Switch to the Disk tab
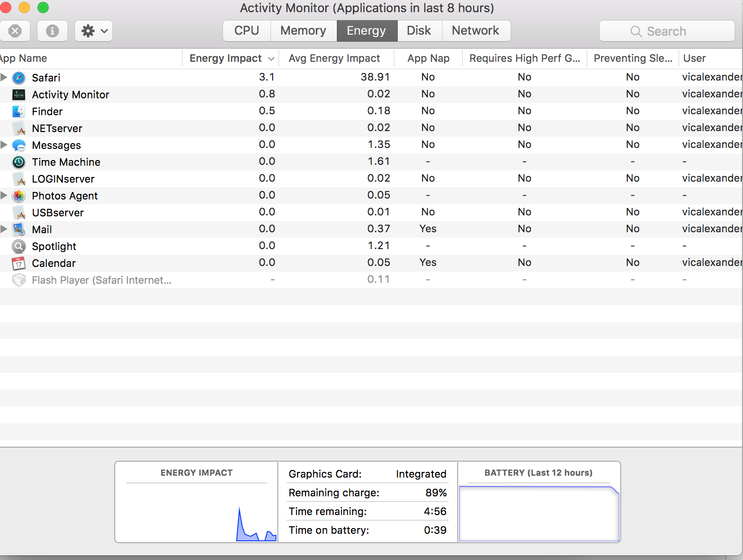Image resolution: width=743 pixels, height=560 pixels. (419, 31)
